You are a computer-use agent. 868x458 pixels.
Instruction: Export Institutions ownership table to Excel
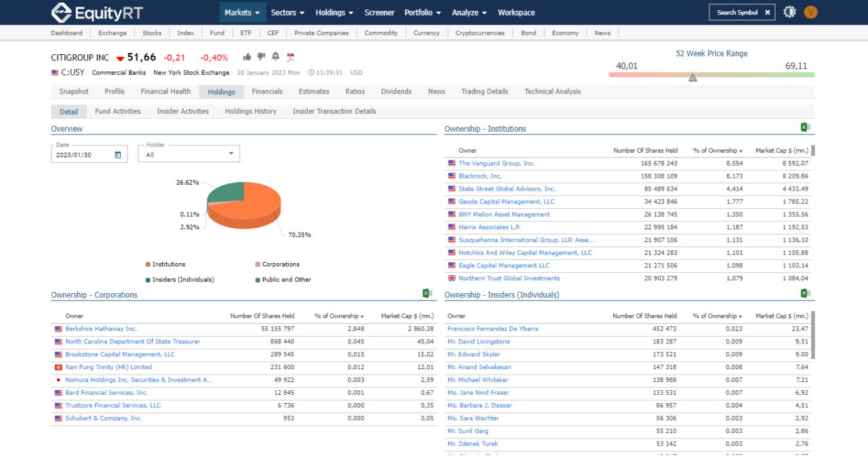806,127
